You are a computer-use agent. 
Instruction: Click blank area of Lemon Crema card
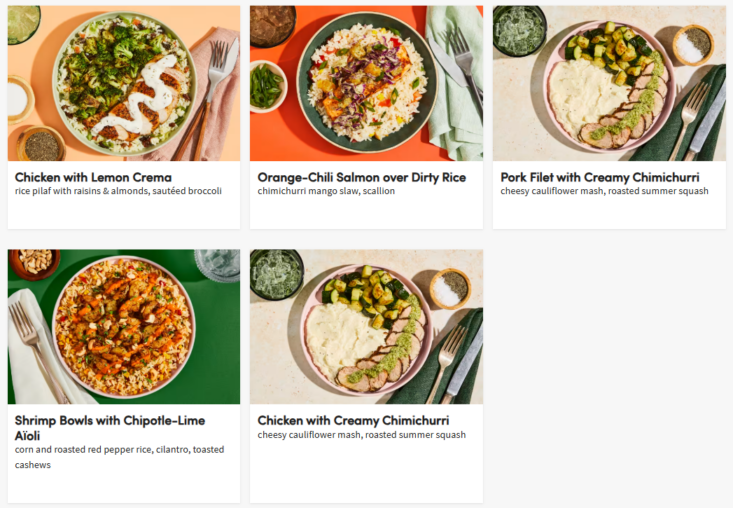pyautogui.click(x=124, y=213)
